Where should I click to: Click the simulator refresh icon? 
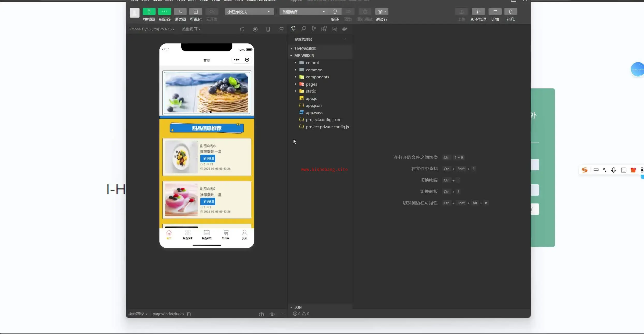[242, 29]
